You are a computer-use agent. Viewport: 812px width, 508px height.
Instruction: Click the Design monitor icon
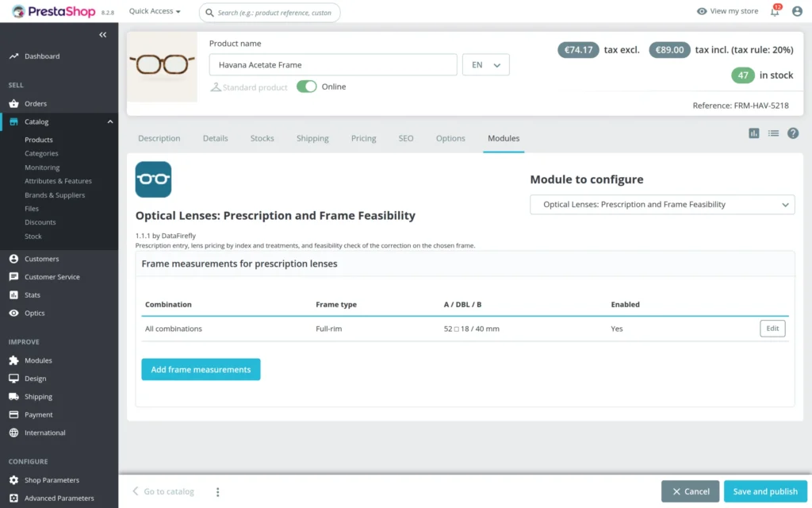pyautogui.click(x=14, y=379)
